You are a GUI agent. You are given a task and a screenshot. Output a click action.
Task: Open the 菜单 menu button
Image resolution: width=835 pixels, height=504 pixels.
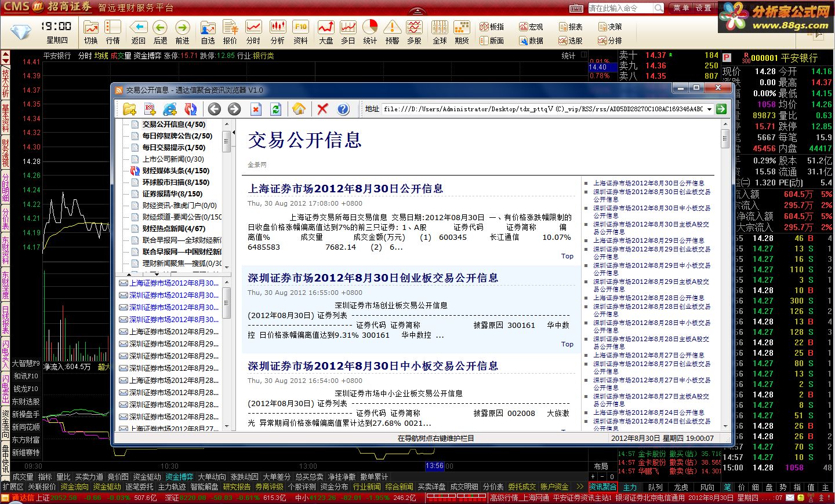coord(681,8)
